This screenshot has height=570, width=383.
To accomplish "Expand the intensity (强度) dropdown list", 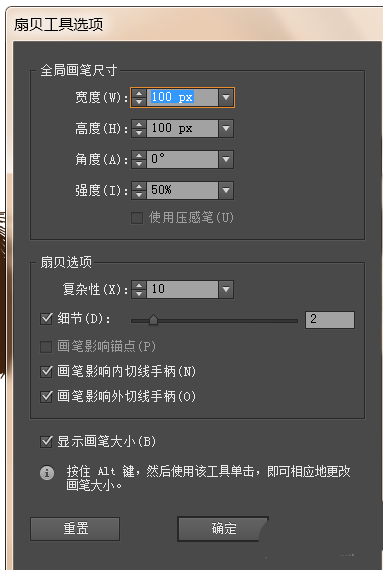I will pos(226,190).
